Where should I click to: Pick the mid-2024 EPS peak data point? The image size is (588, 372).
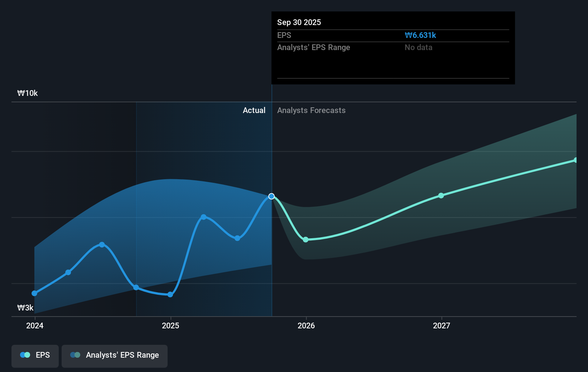[x=102, y=245]
